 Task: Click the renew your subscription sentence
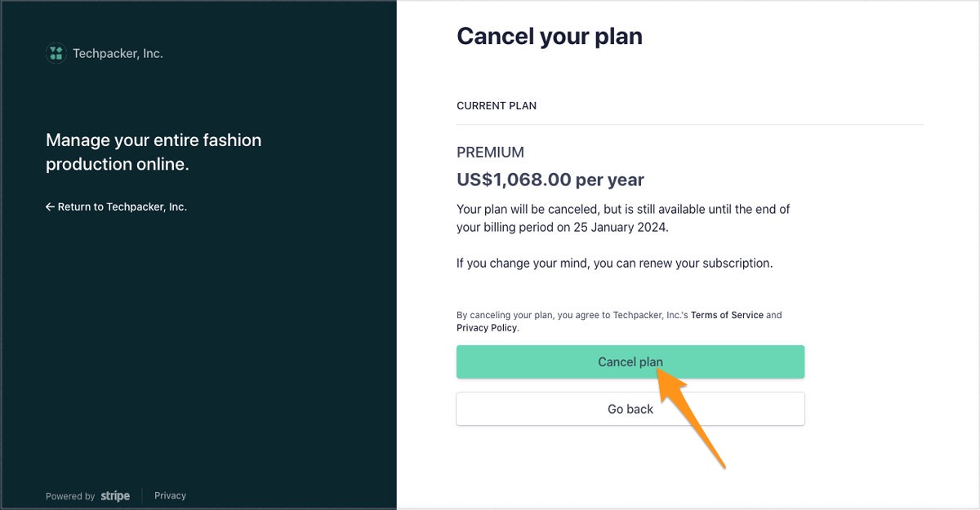pyautogui.click(x=613, y=264)
